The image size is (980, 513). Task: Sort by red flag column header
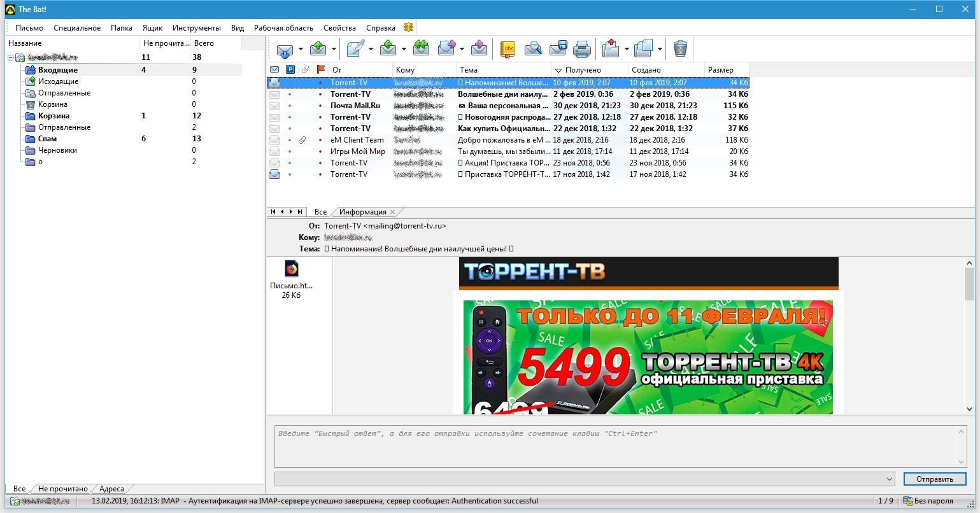tap(321, 69)
